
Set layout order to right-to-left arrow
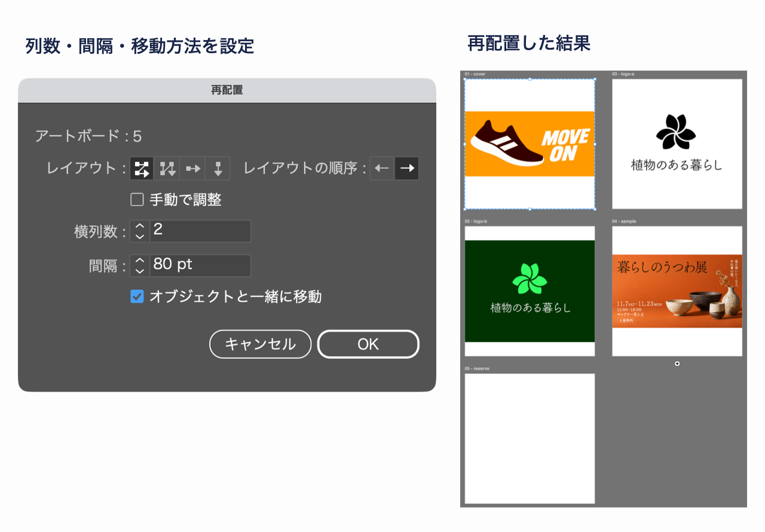(382, 169)
